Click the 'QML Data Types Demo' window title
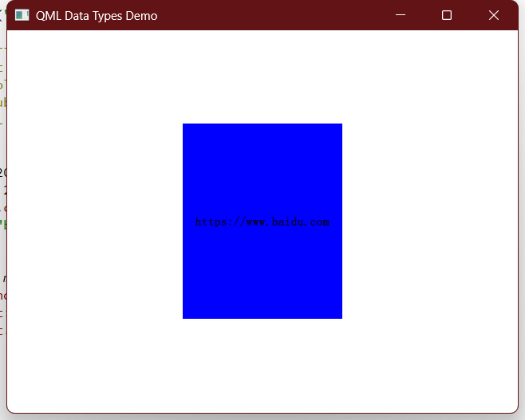Screen dimensions: 525x420 [x=97, y=16]
